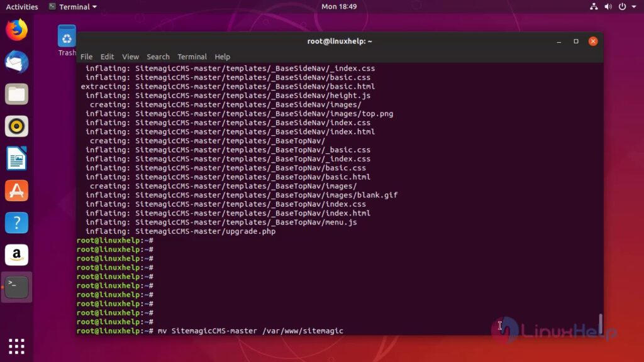Click the creating _BaseTopNav/ line
Viewport: 644px width, 362px height.
pyautogui.click(x=208, y=141)
